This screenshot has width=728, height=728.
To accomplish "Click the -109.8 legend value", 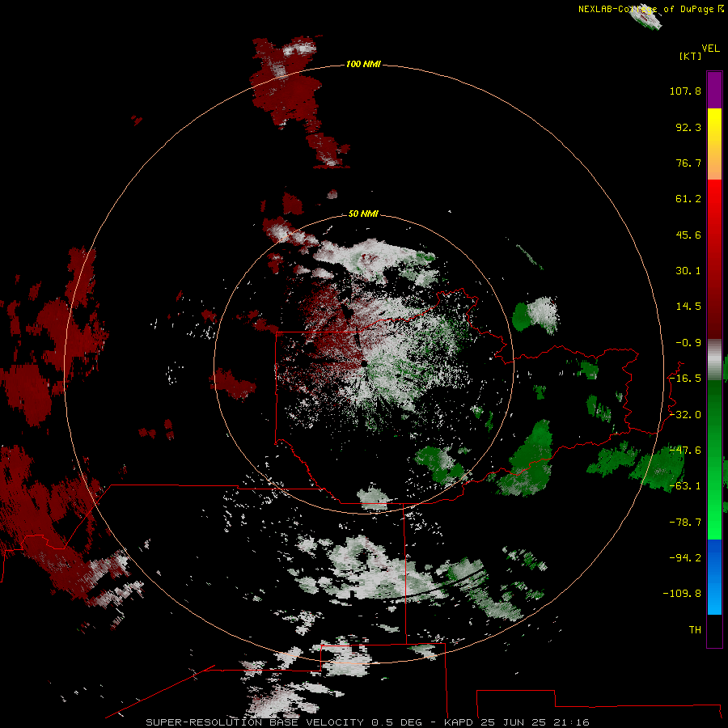I will click(682, 594).
